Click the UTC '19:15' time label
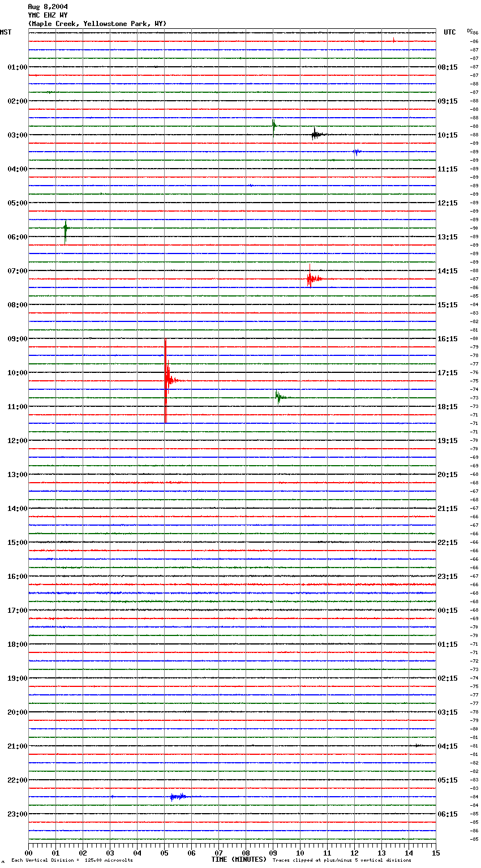The width and height of the screenshot is (481, 868). [448, 441]
